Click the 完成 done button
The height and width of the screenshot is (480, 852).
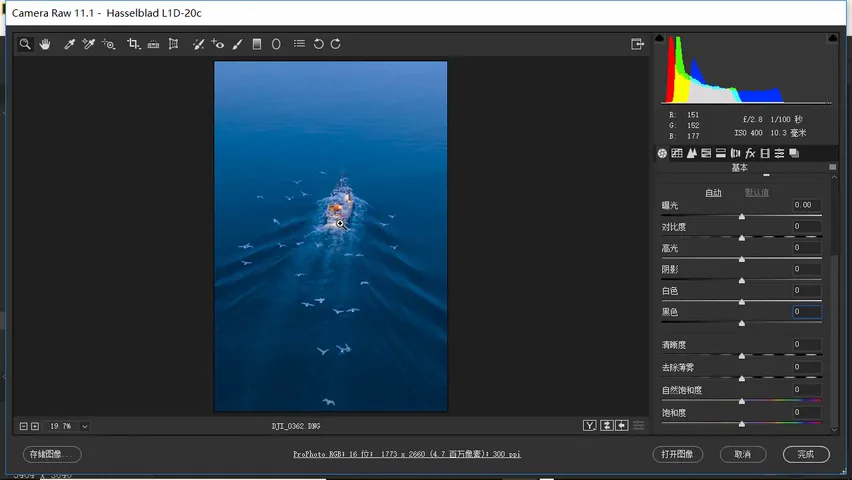(806, 454)
